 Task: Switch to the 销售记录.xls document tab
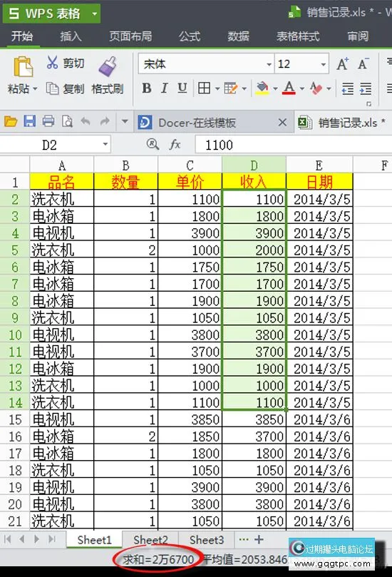click(343, 123)
